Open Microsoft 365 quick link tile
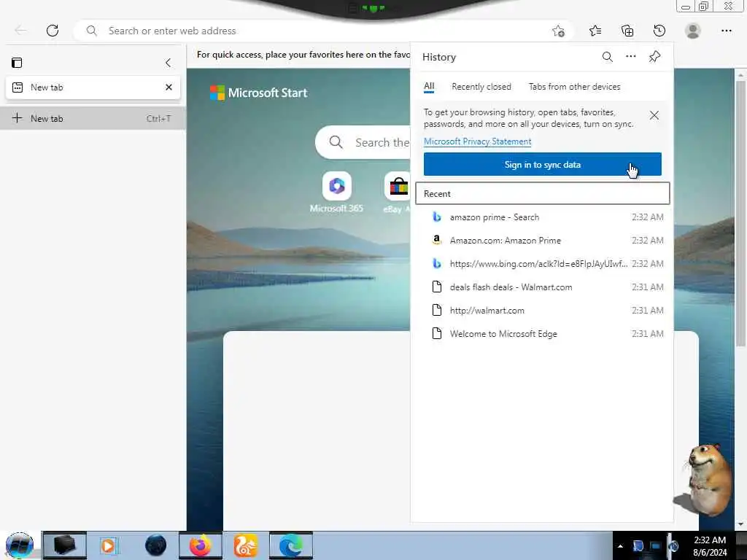 point(337,192)
